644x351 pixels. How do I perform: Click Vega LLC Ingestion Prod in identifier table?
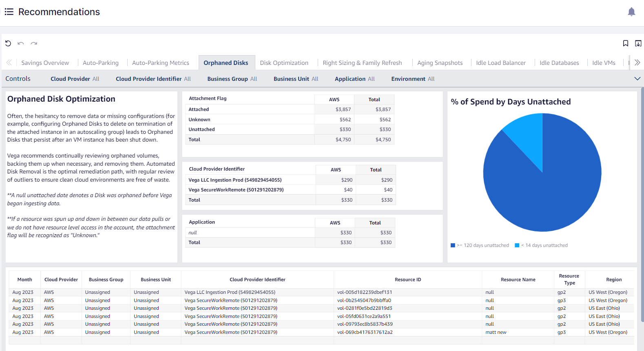(x=235, y=180)
